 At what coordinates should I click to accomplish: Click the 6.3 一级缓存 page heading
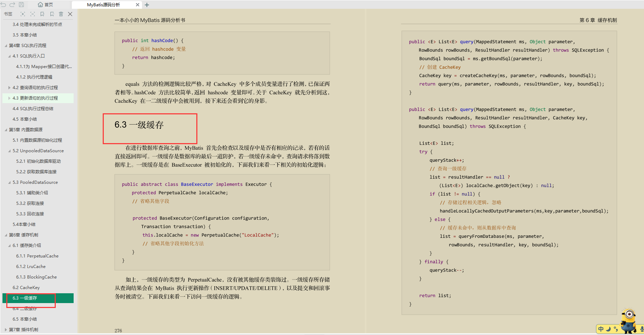pos(139,125)
